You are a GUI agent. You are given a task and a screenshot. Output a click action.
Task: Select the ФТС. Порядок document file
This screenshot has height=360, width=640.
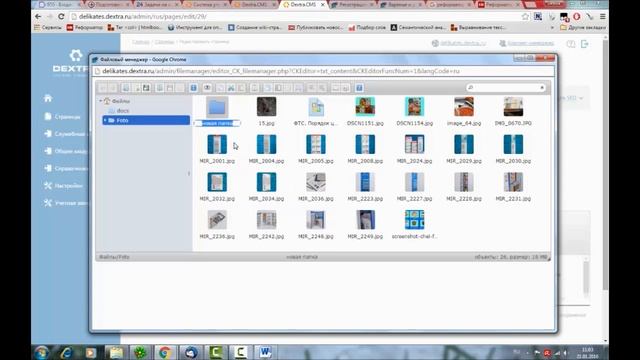coord(316,107)
